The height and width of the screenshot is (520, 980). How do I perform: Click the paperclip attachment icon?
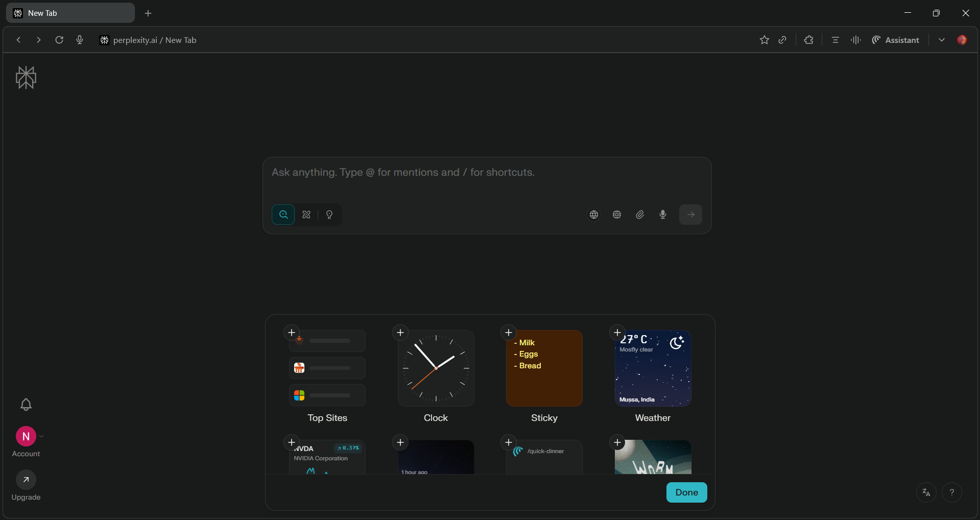639,215
